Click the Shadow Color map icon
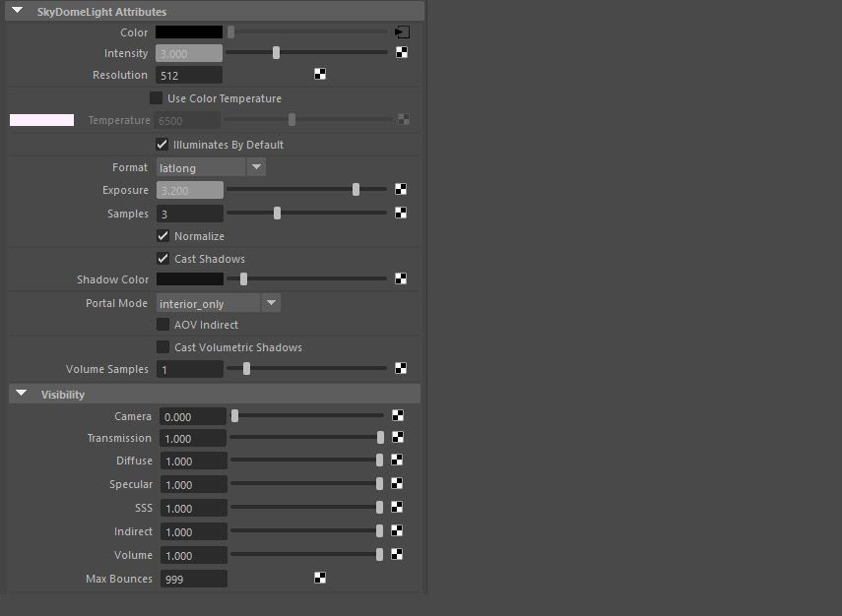 pyautogui.click(x=401, y=279)
